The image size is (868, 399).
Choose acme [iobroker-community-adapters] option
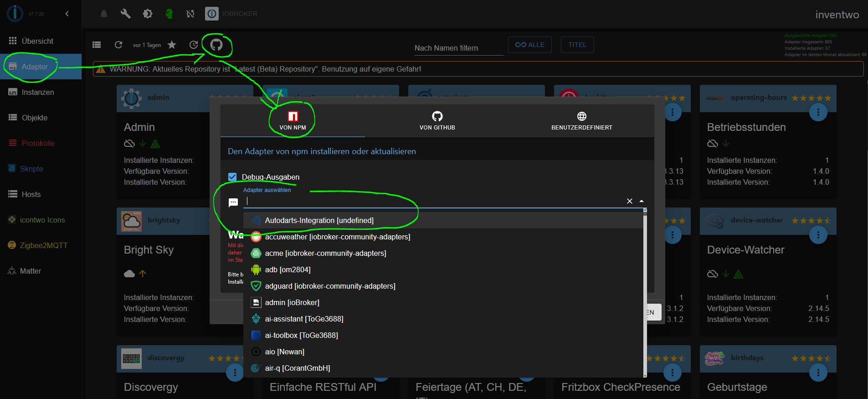coord(443,253)
